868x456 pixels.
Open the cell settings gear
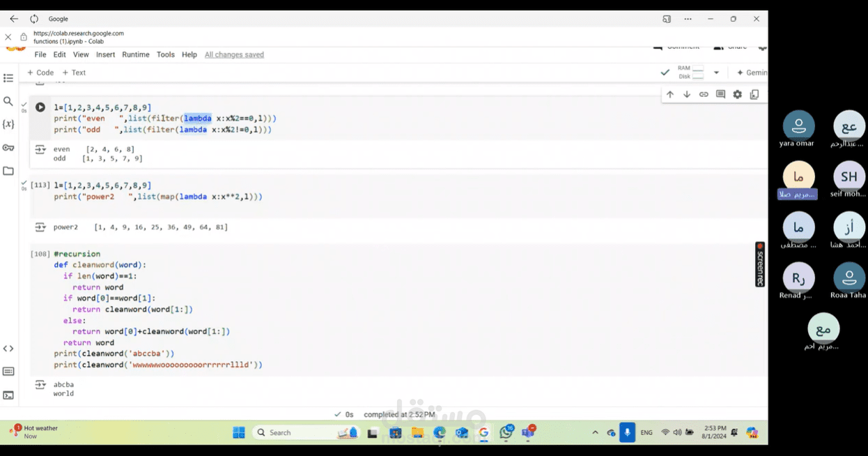coord(737,94)
